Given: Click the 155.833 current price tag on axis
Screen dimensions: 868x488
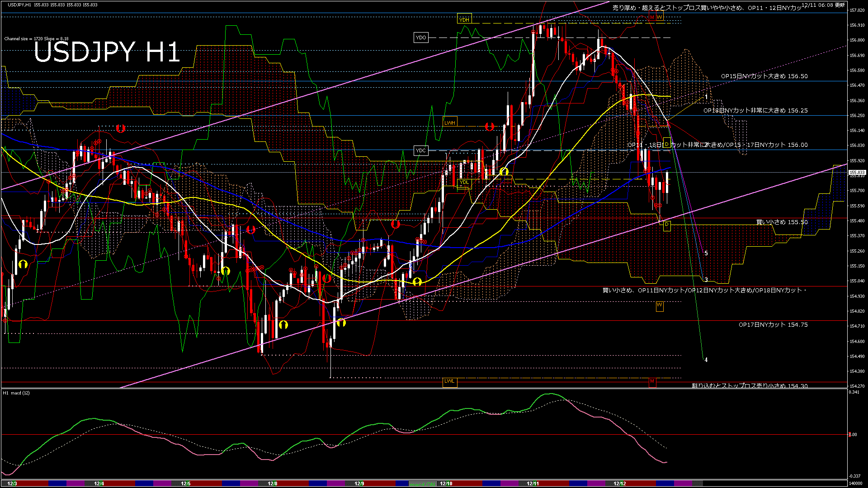Looking at the screenshot, I should coord(856,171).
